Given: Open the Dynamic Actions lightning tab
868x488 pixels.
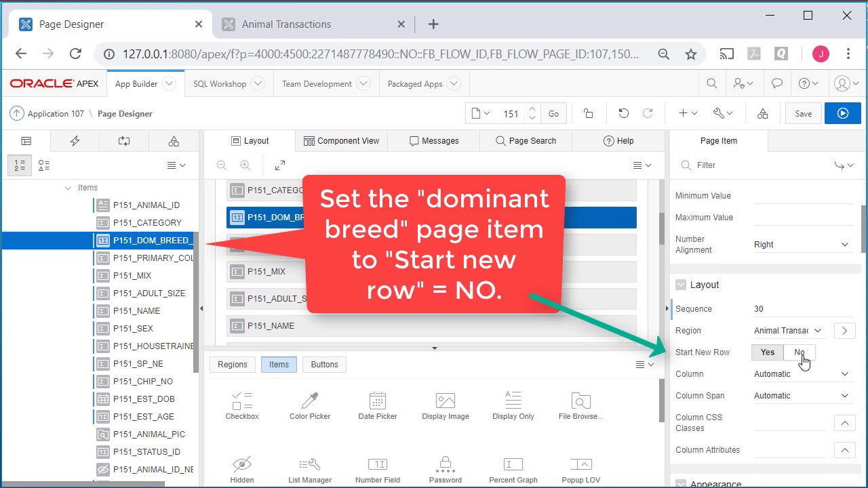Looking at the screenshot, I should point(75,141).
